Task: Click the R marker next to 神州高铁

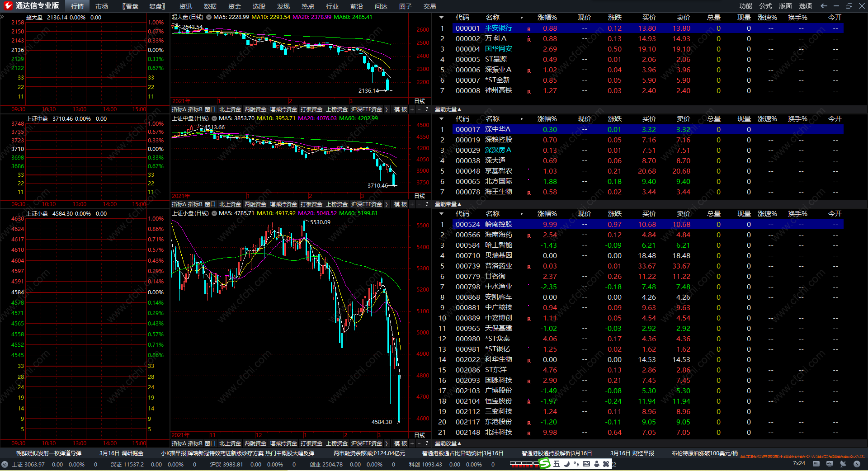Action: (529, 92)
